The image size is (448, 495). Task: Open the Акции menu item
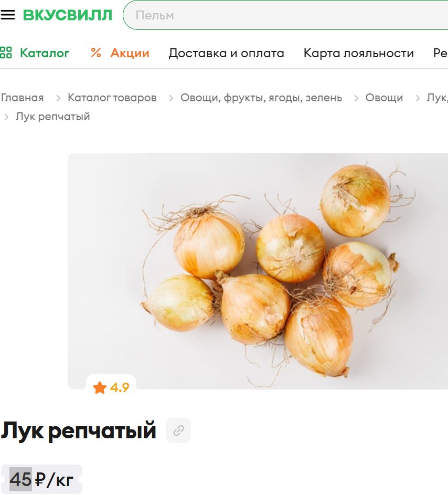click(130, 53)
